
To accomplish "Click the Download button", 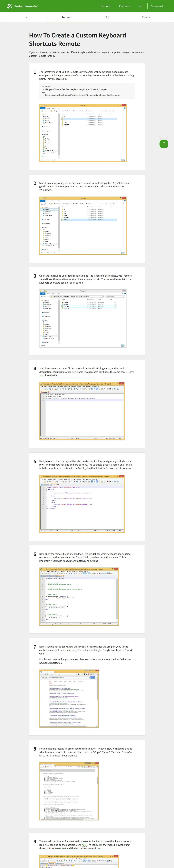I will (157, 6).
